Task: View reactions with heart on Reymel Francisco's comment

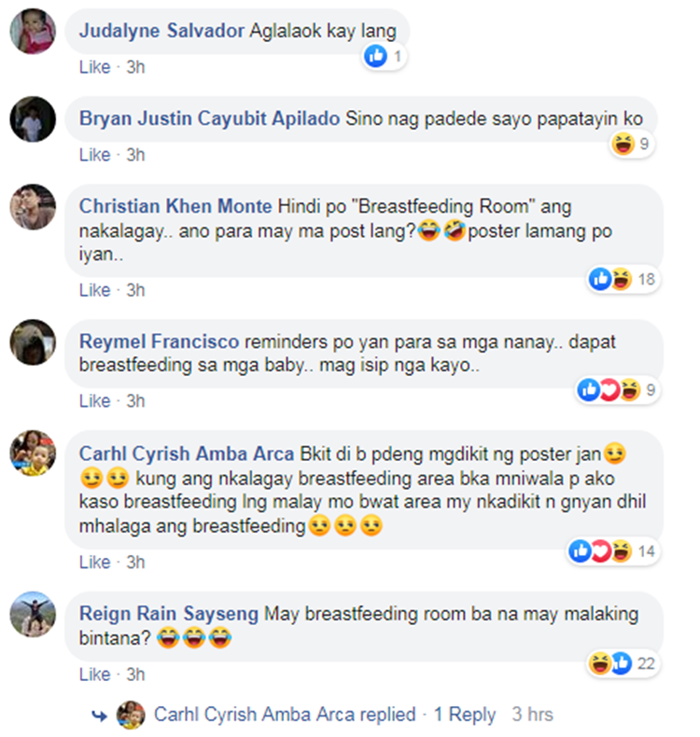Action: click(x=618, y=390)
